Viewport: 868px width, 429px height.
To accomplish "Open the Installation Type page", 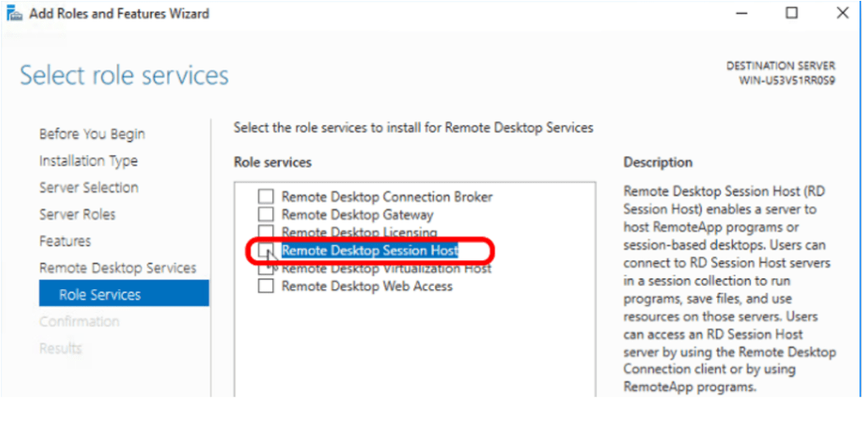I will point(88,161).
